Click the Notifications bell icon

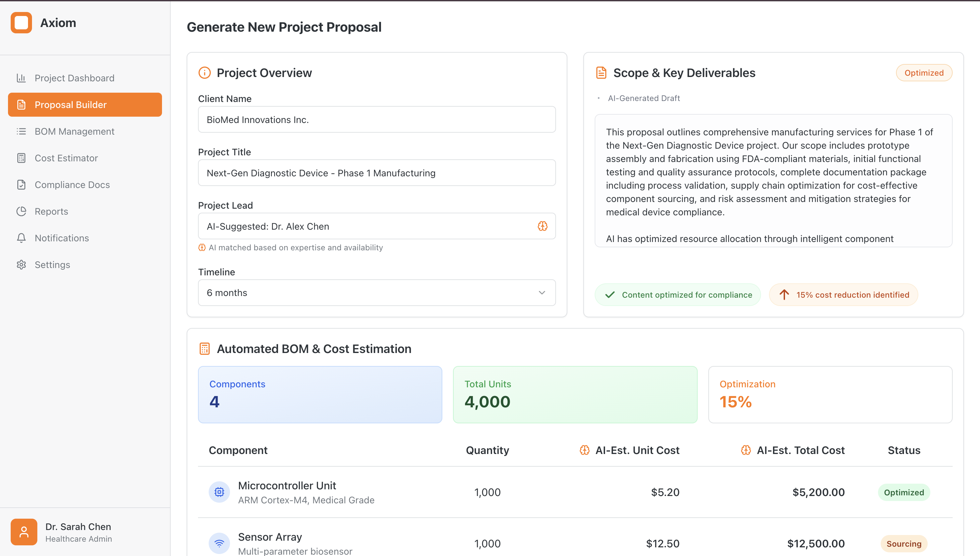point(21,238)
